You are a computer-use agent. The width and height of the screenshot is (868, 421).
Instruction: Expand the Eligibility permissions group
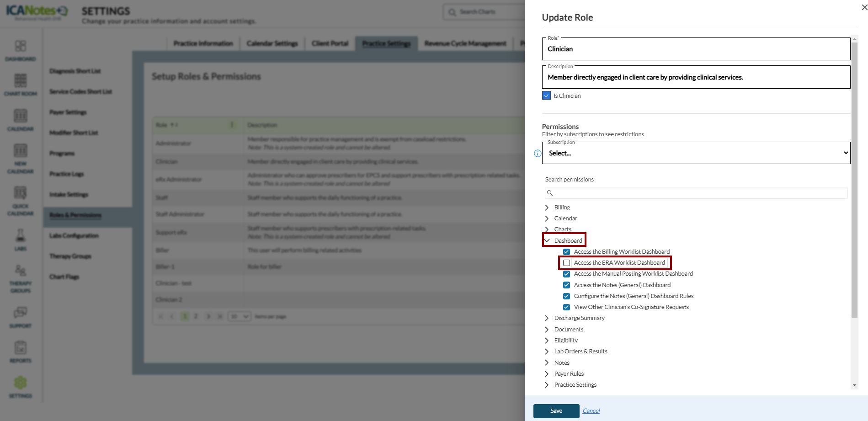547,341
